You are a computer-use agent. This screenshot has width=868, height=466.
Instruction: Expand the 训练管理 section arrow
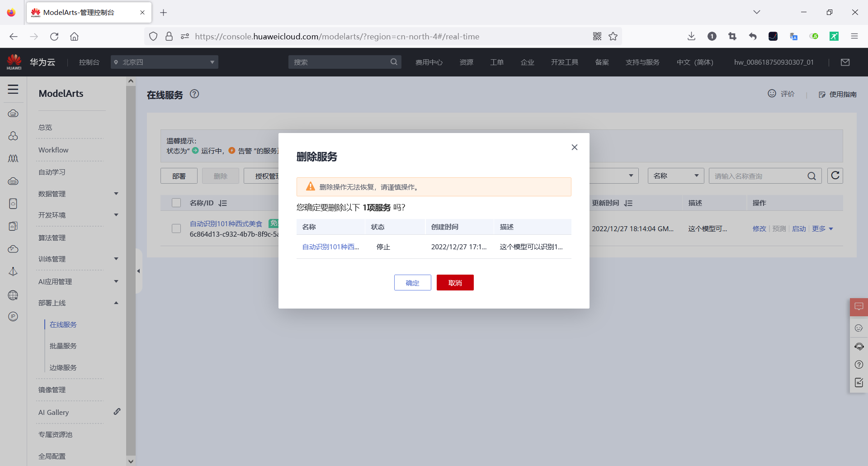pyautogui.click(x=116, y=259)
